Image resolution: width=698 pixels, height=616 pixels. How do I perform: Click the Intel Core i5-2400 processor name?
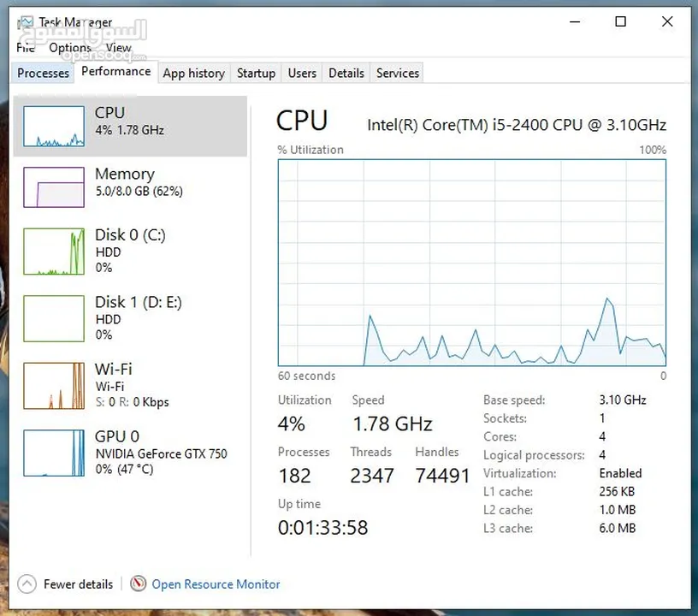click(x=517, y=125)
